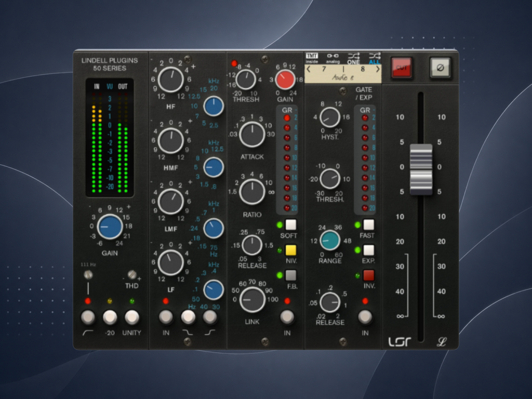532x399 pixels.
Task: Toggle the -20 pad button
Action: click(110, 317)
